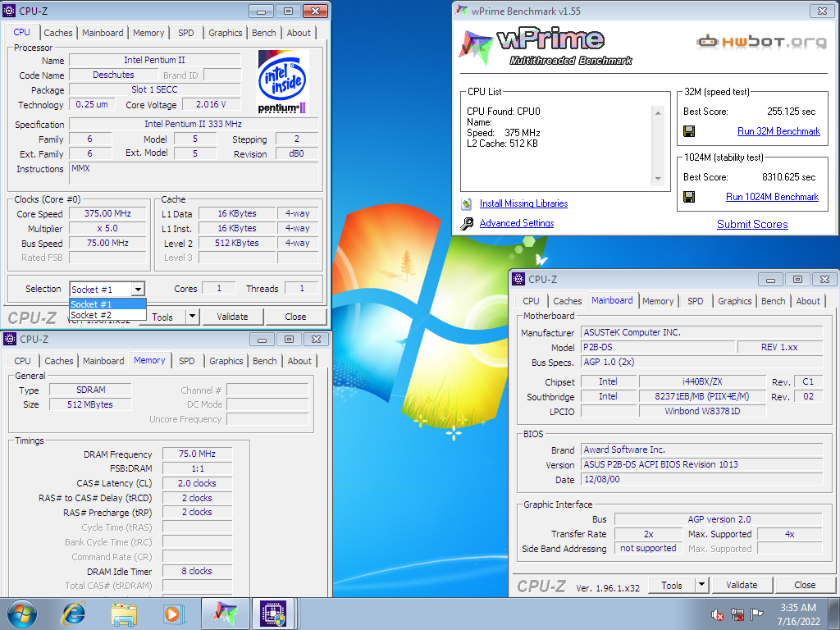
Task: Click the Core Speed value "375.00 MHz"
Action: [107, 214]
